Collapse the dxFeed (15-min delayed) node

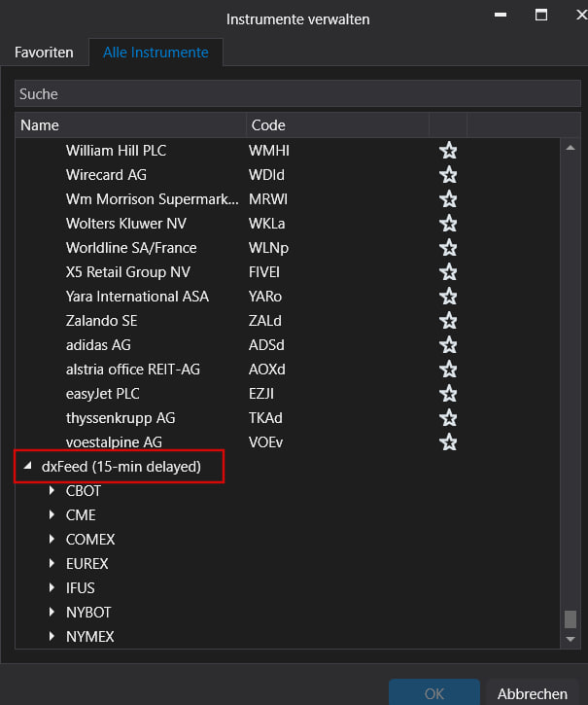(x=28, y=466)
